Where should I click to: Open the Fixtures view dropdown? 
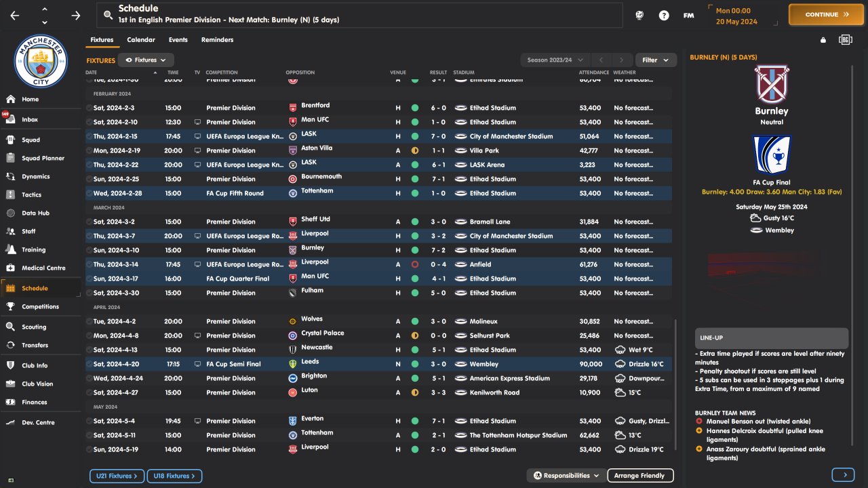click(x=146, y=60)
